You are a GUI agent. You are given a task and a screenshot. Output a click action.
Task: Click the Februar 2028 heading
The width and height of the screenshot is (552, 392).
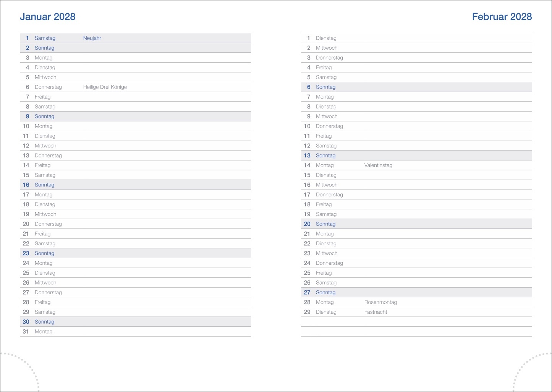point(502,16)
